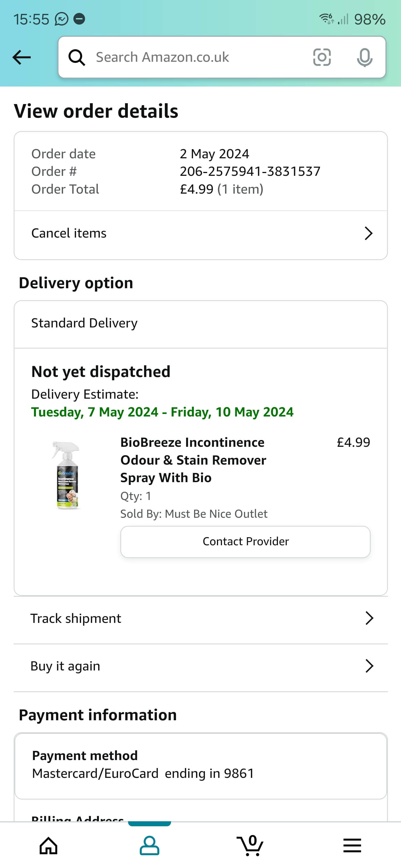This screenshot has height=868, width=401.
Task: Tap the Contact Provider button
Action: [245, 542]
